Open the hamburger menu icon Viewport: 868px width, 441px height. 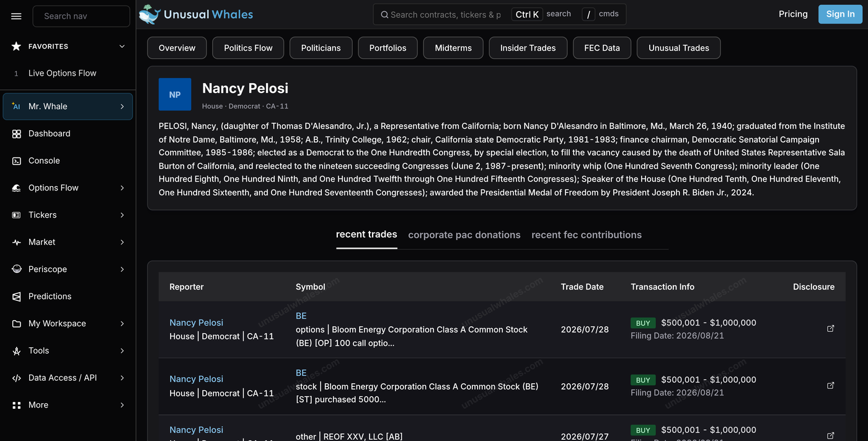16,16
